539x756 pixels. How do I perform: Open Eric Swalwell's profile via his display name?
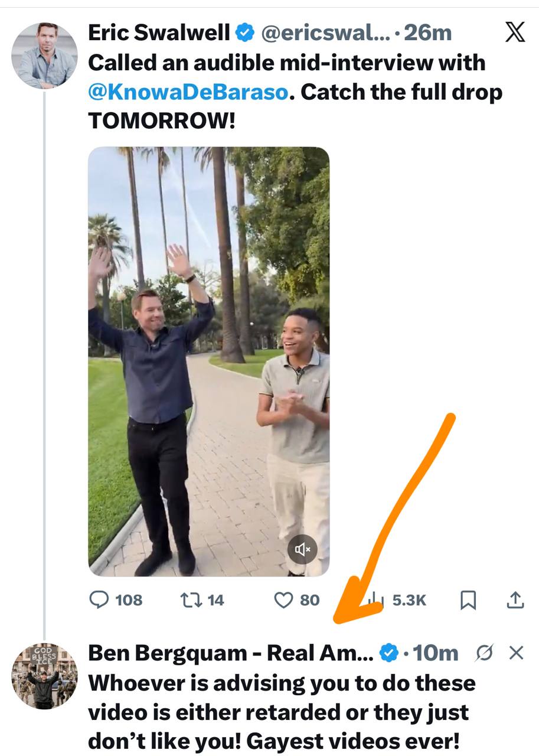point(159,33)
